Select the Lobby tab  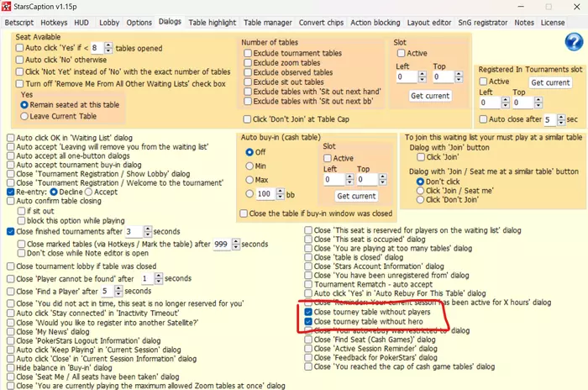point(109,23)
